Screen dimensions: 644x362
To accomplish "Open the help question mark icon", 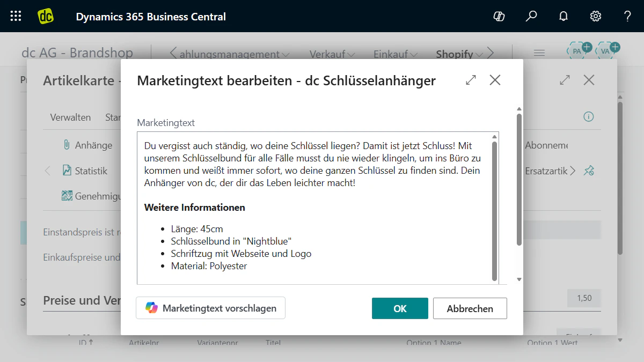I will (627, 16).
